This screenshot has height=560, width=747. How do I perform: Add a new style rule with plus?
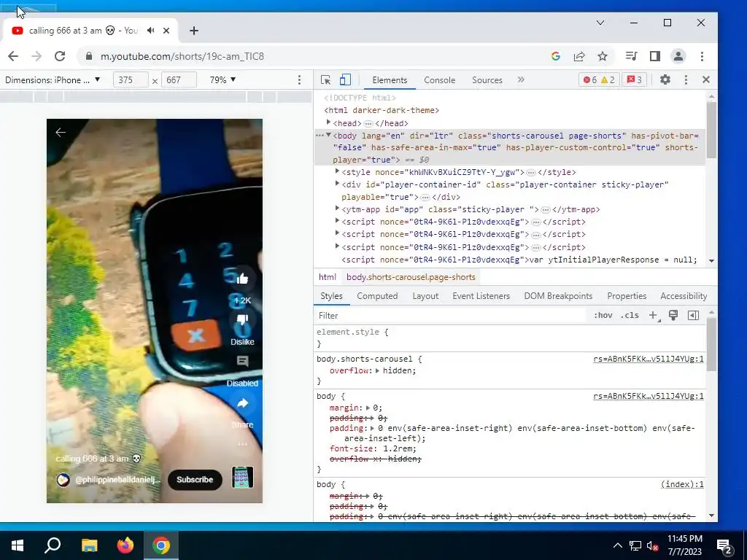pos(653,315)
